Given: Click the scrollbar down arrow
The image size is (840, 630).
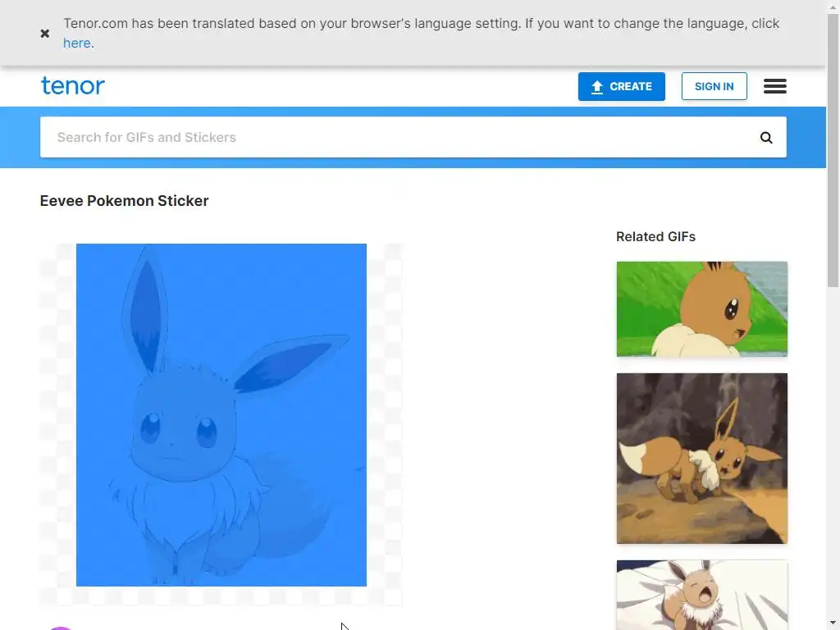Looking at the screenshot, I should [x=833, y=623].
